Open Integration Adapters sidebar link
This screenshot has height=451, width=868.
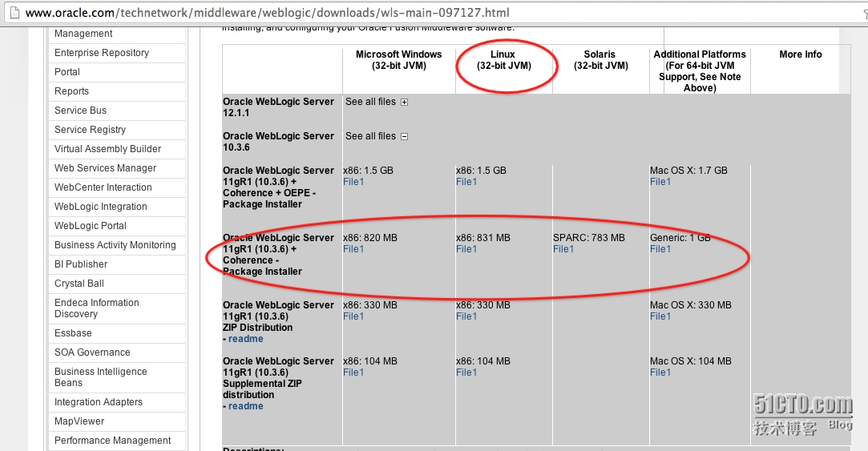click(x=99, y=402)
